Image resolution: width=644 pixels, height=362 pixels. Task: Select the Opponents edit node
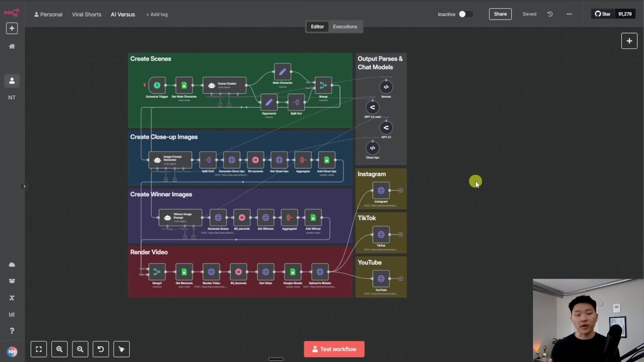coord(269,102)
